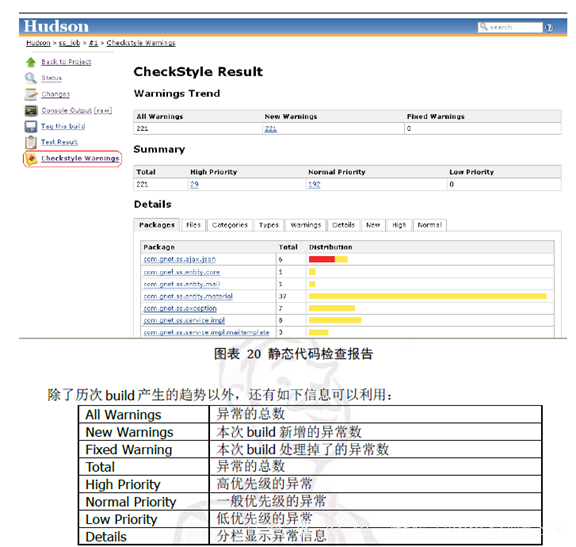Click the Test Result clipboard icon
This screenshot has height=547, width=576.
[x=31, y=142]
